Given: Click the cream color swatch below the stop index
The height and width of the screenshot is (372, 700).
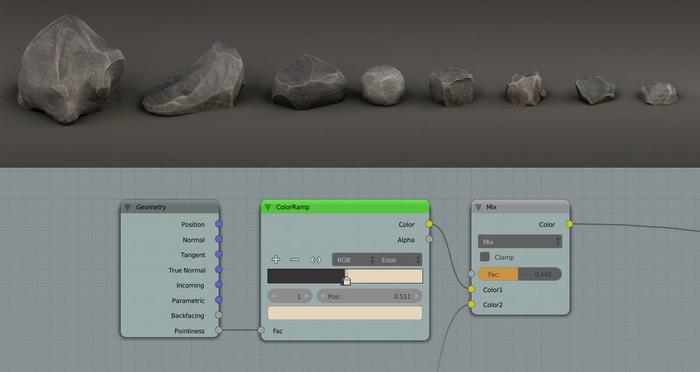Looking at the screenshot, I should (345, 313).
